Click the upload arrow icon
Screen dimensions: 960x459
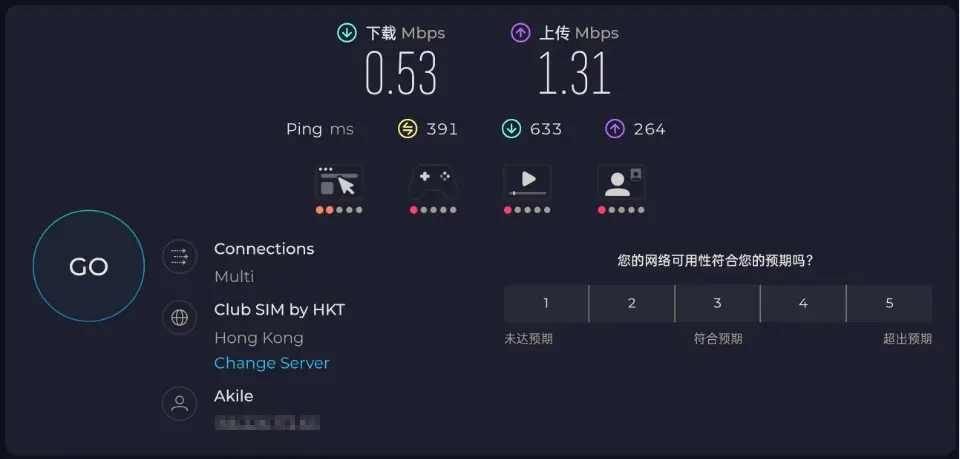(520, 33)
